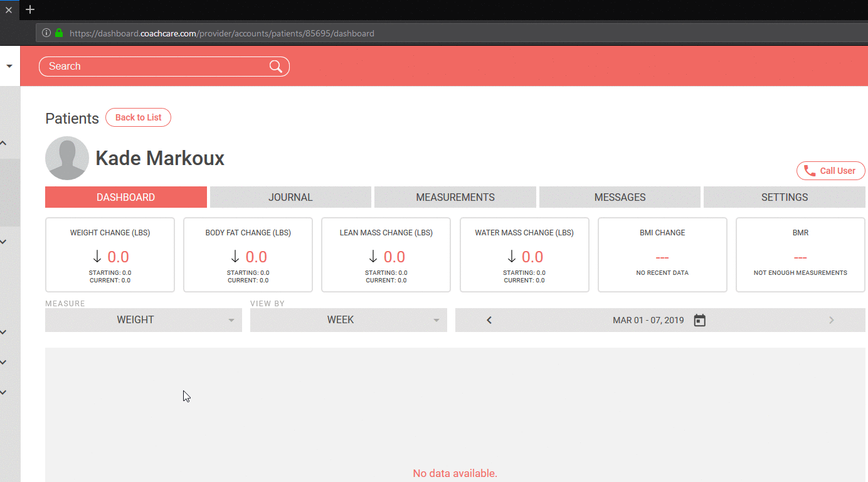Click Kade Markoux's profile avatar

(67, 158)
